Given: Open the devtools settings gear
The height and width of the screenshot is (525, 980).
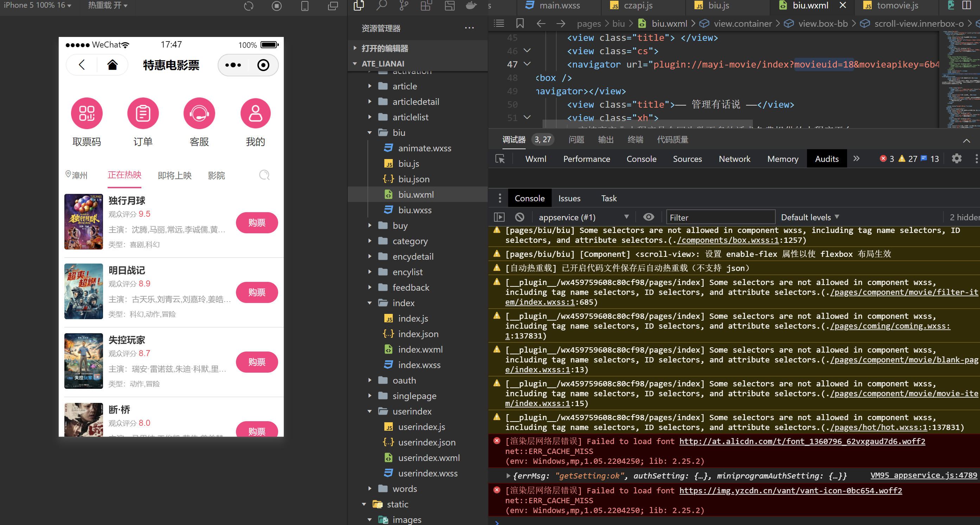Looking at the screenshot, I should (956, 158).
